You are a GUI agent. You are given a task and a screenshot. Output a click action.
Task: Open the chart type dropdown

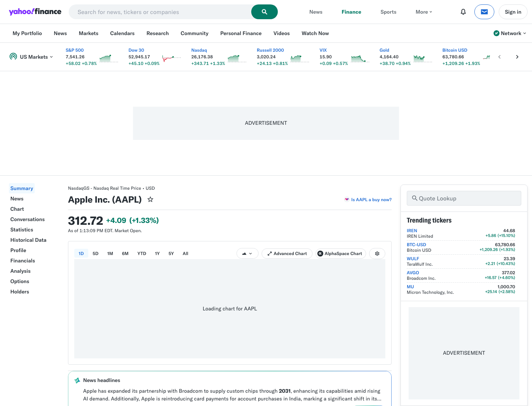tap(247, 254)
